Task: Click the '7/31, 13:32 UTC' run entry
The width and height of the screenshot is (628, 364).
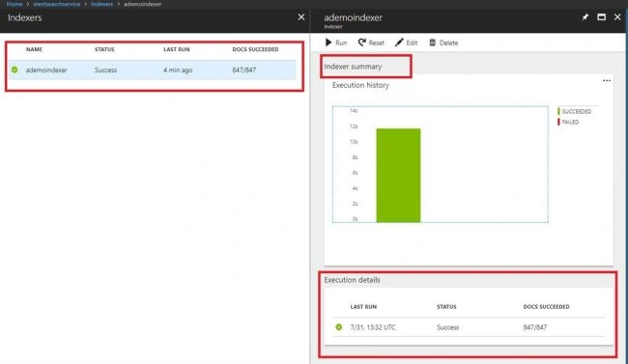Action: (x=373, y=327)
